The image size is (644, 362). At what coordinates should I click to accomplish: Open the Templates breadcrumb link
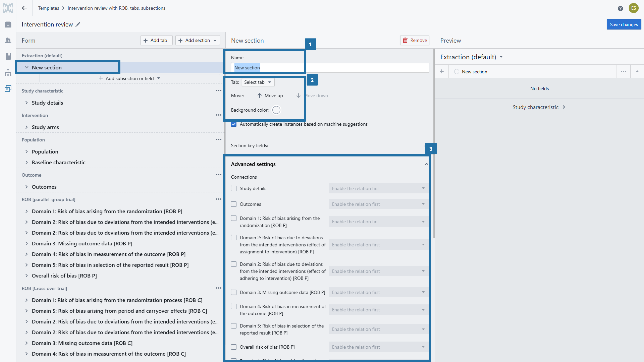coord(48,8)
